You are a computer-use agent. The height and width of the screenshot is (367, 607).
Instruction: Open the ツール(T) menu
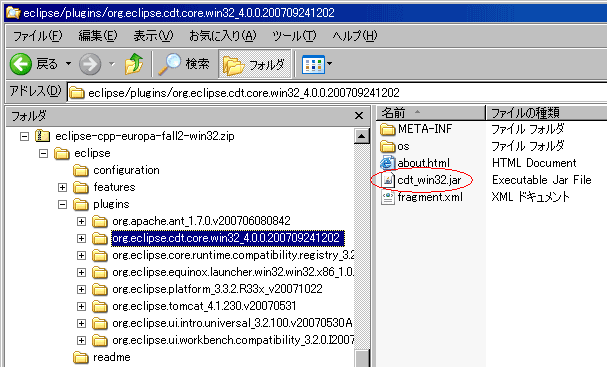pos(294,36)
